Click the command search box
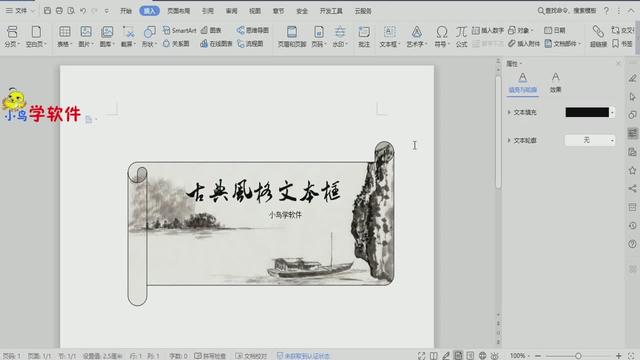Viewport: 640px width, 360px height. click(567, 11)
